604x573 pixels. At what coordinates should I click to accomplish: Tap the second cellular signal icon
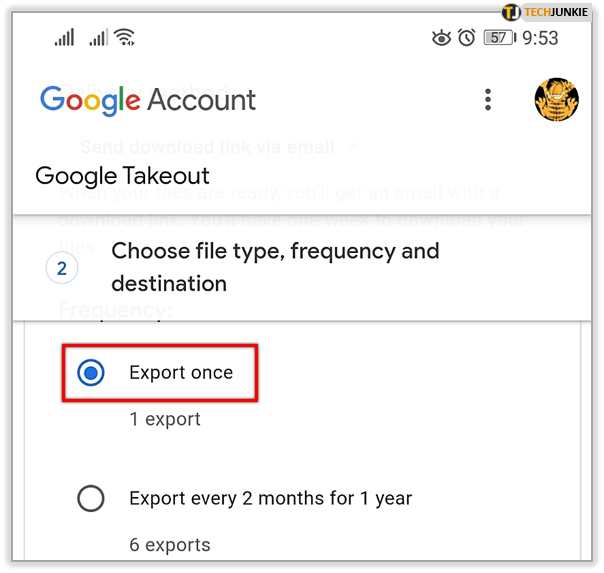tap(96, 38)
